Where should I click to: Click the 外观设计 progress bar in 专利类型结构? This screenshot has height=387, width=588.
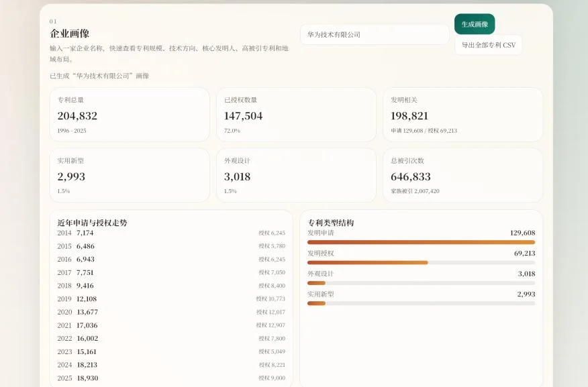tap(421, 283)
